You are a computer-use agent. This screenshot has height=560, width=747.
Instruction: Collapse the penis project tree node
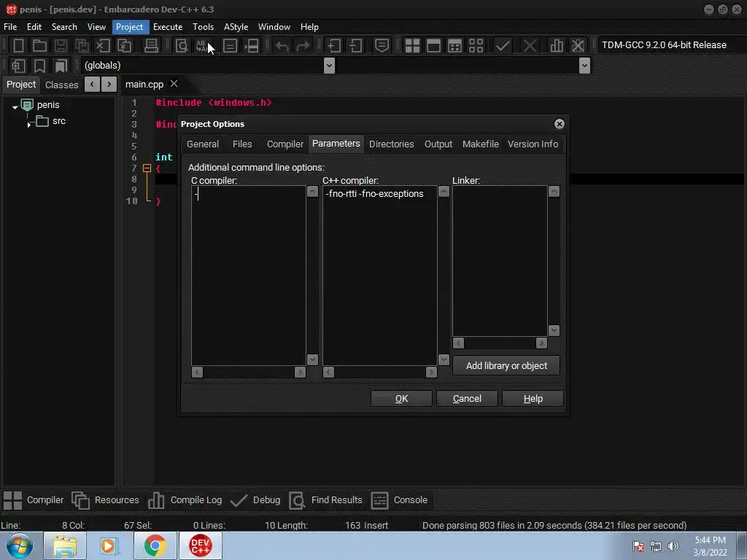pyautogui.click(x=15, y=107)
